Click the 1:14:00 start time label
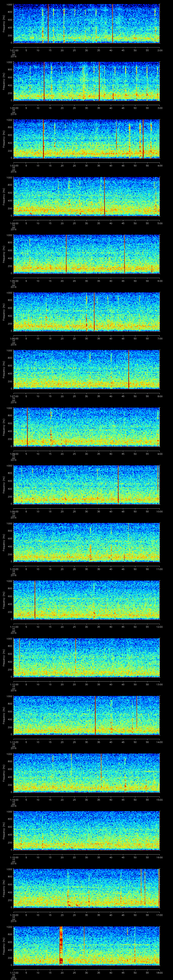 14,799
